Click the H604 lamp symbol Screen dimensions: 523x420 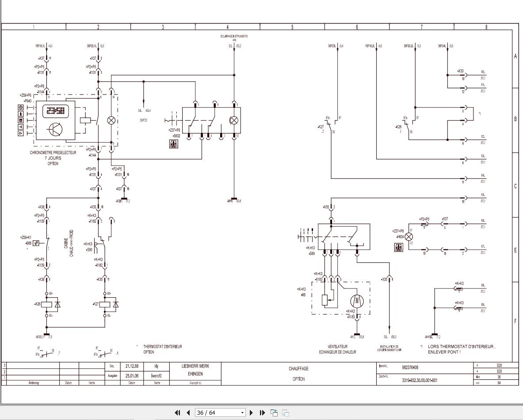click(x=408, y=237)
